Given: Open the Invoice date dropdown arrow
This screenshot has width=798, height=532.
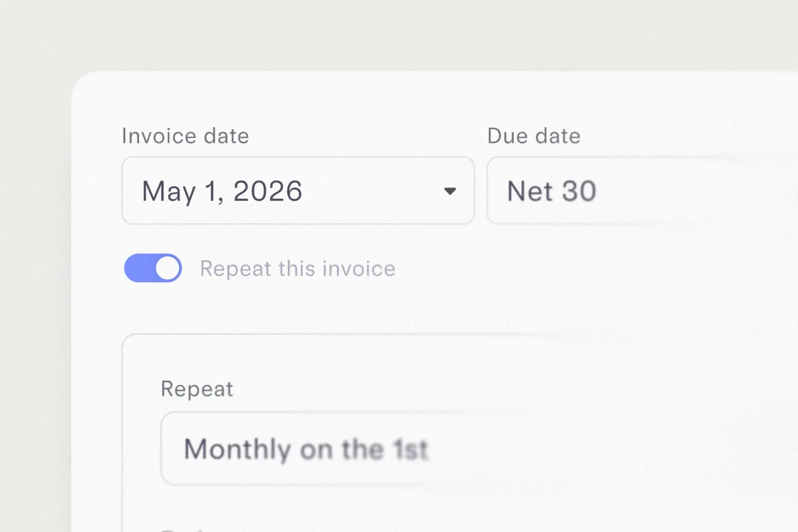Looking at the screenshot, I should point(450,190).
